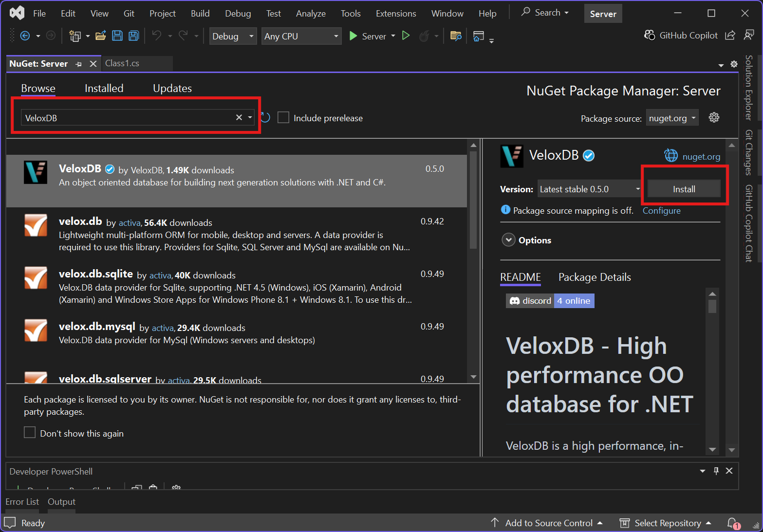The height and width of the screenshot is (532, 763).
Task: Open the Extensions menu
Action: point(396,13)
